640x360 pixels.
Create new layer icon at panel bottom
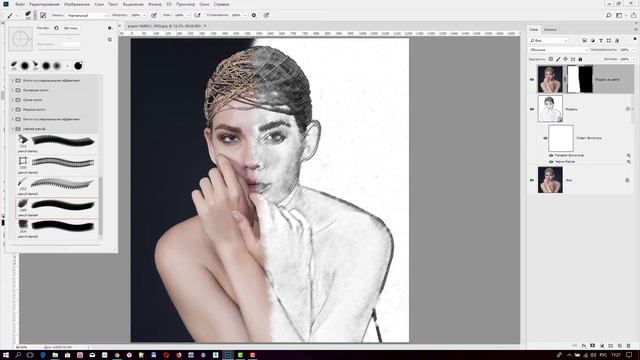coord(620,346)
